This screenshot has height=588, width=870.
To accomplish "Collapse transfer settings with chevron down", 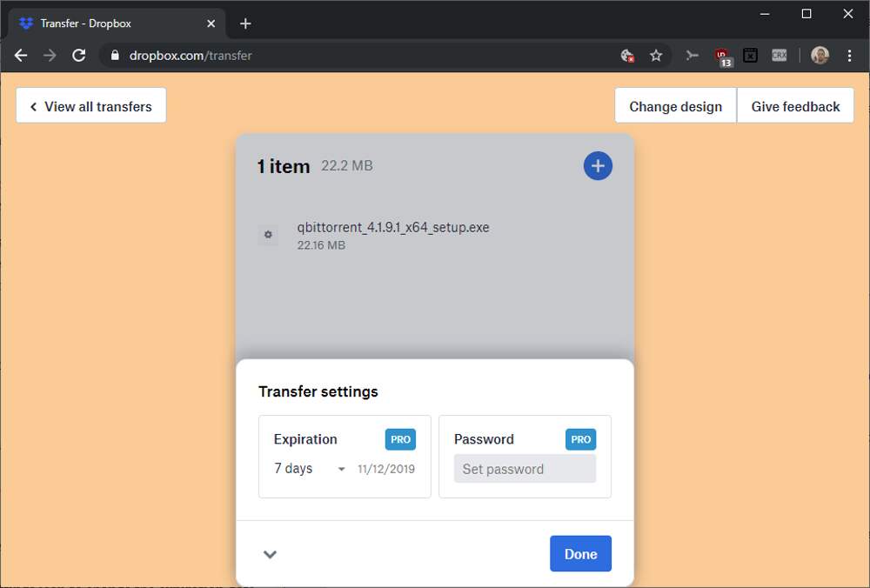I will pos(270,554).
